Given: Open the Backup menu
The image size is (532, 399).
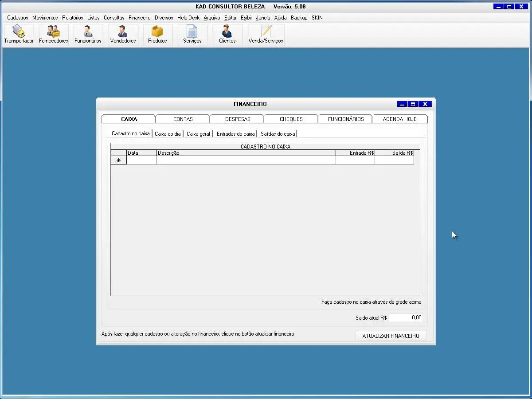Looking at the screenshot, I should pyautogui.click(x=299, y=18).
